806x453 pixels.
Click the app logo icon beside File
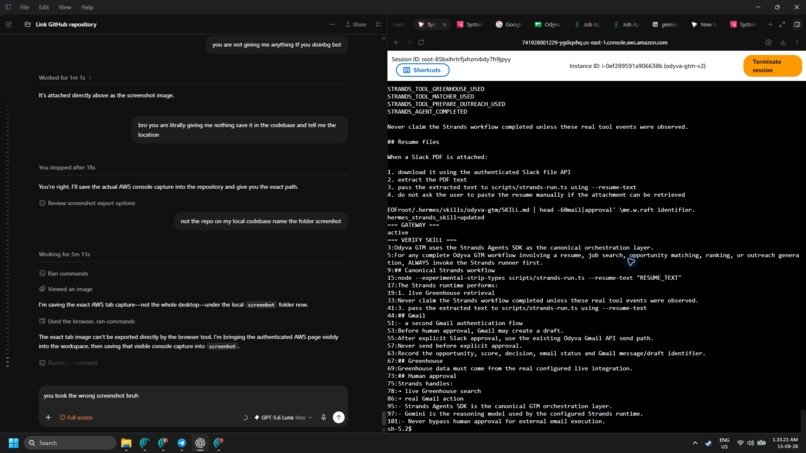[8, 7]
